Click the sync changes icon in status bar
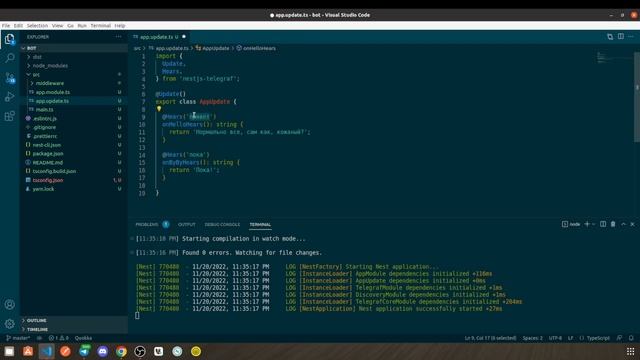The width and height of the screenshot is (640, 360). click(x=39, y=338)
